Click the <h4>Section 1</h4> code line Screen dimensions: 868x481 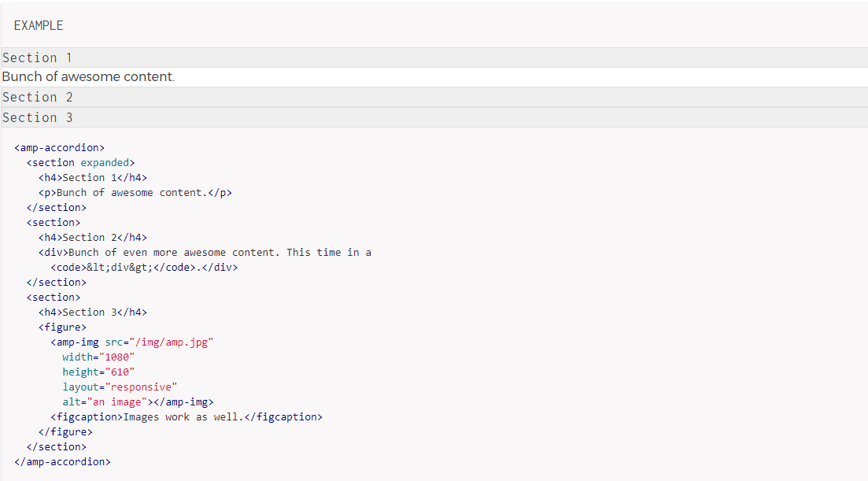(x=93, y=177)
